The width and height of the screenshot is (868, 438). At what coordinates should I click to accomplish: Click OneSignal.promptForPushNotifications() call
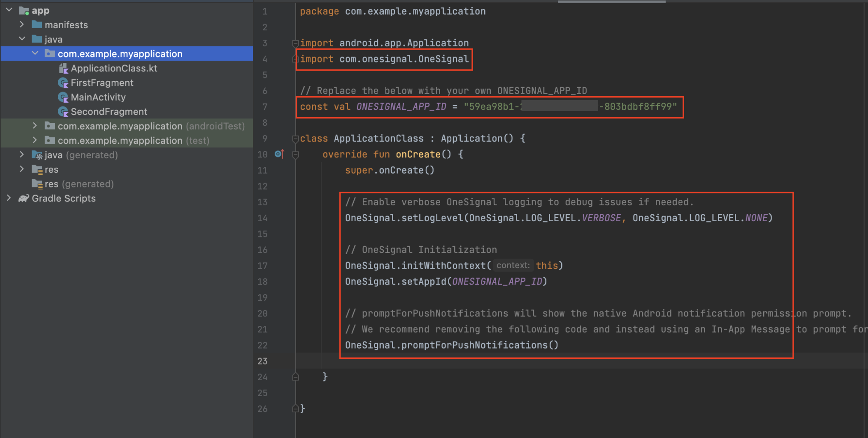pyautogui.click(x=452, y=345)
